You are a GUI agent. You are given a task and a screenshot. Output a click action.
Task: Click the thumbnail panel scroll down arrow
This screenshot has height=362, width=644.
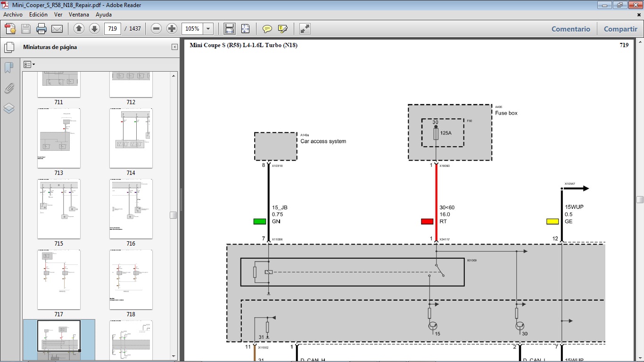point(173,356)
